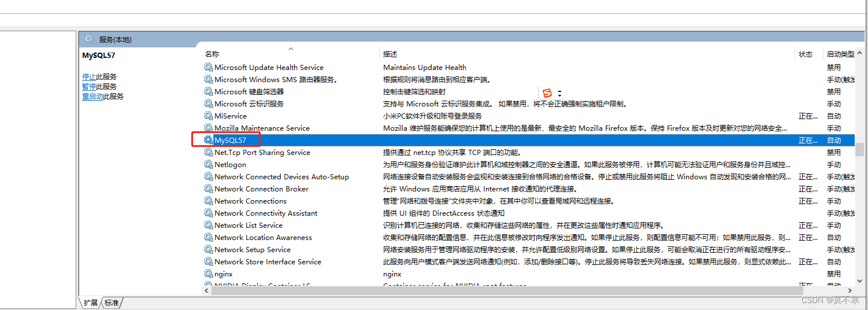Select Network Store Interface Service name
Image resolution: width=868 pixels, height=310 pixels.
(x=268, y=261)
